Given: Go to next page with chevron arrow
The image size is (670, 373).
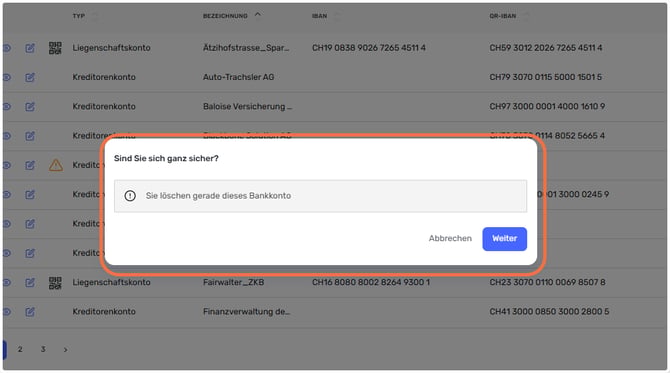Looking at the screenshot, I should [x=65, y=350].
